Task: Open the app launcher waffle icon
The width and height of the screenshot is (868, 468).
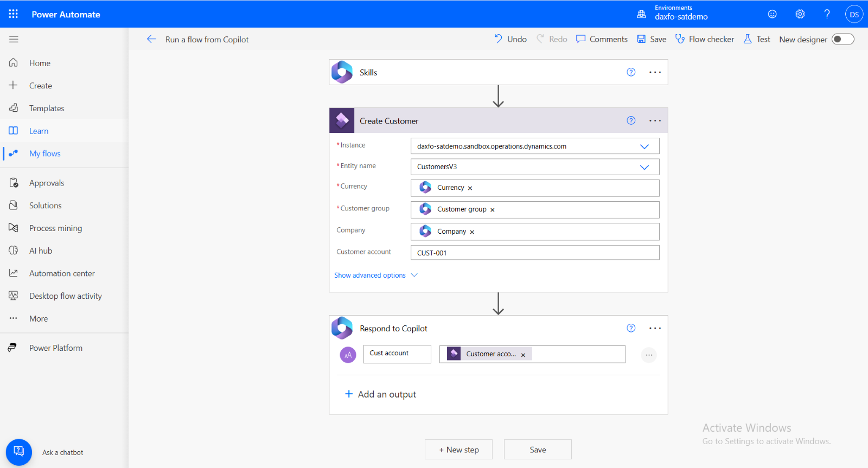Action: tap(13, 14)
